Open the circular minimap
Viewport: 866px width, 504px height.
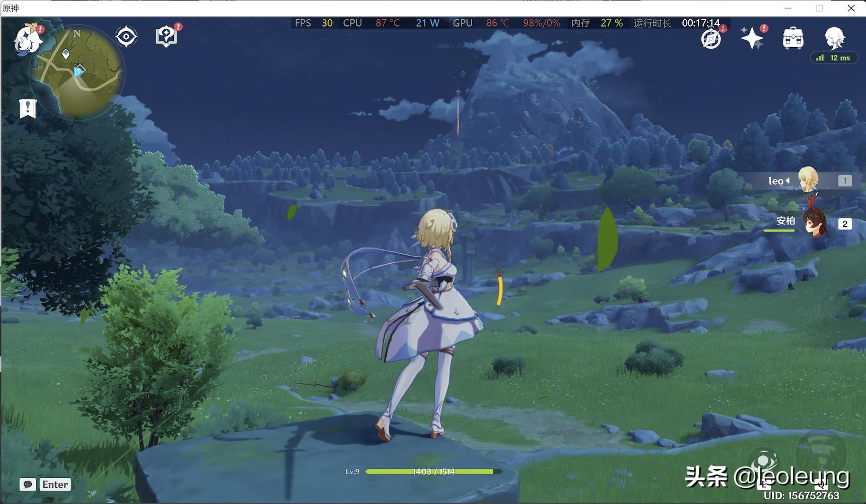point(77,72)
